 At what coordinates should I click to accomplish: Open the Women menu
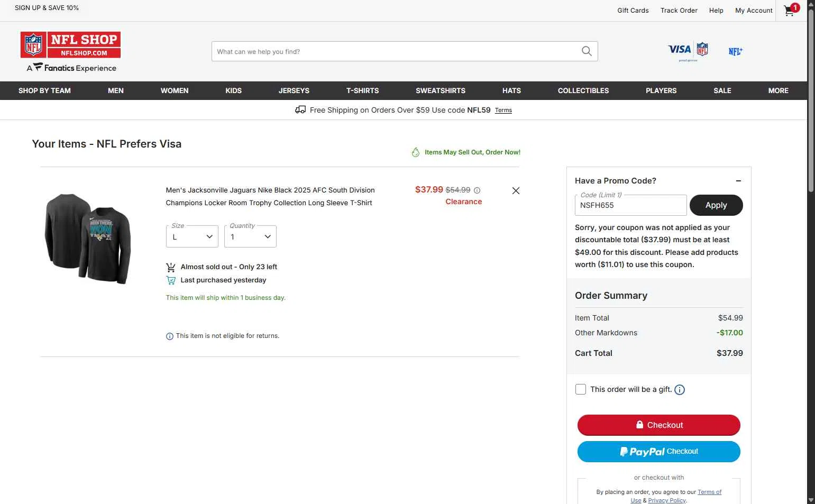click(x=175, y=90)
